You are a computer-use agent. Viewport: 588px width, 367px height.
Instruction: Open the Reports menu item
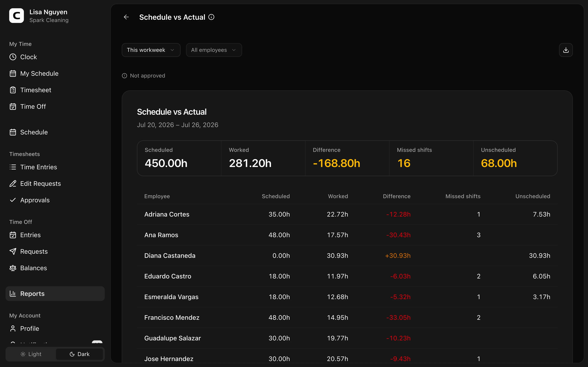[x=55, y=294]
